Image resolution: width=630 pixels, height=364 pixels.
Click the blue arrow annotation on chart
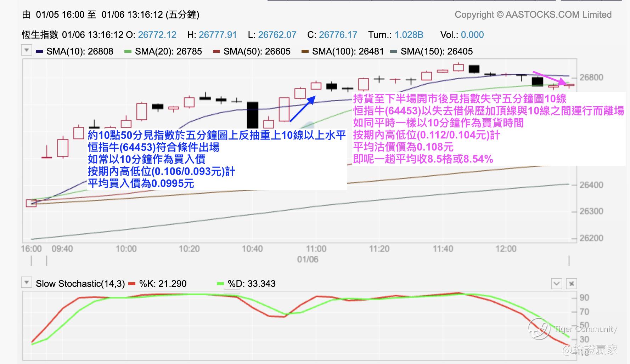coord(303,109)
